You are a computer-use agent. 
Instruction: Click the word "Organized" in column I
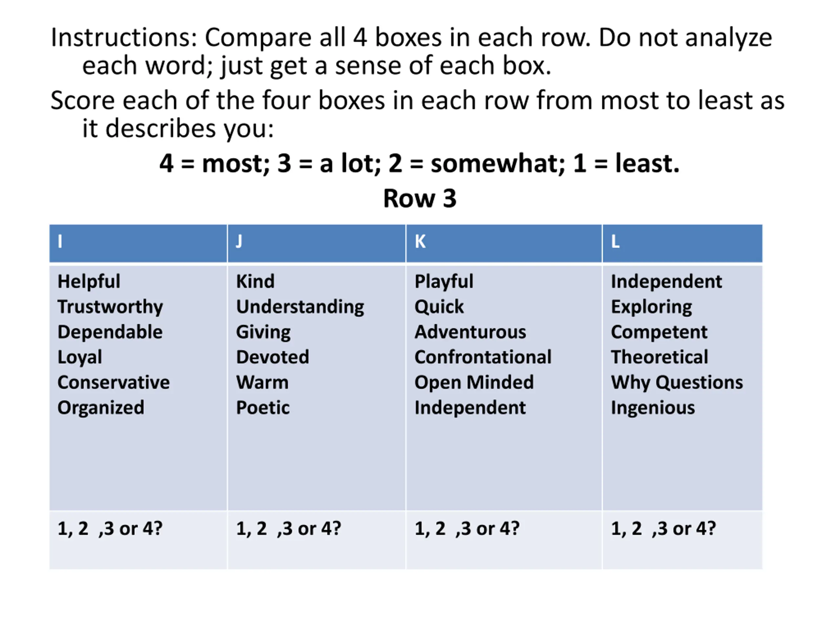point(101,408)
